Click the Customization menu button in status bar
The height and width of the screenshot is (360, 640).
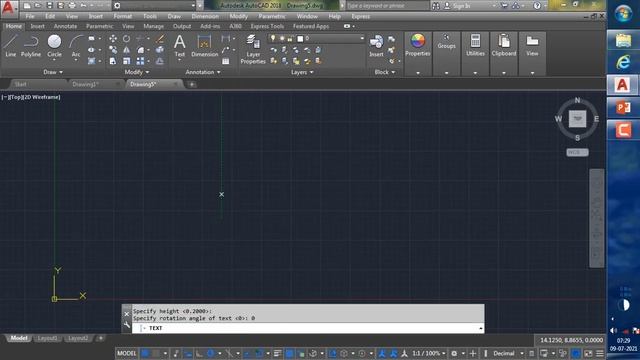click(600, 353)
